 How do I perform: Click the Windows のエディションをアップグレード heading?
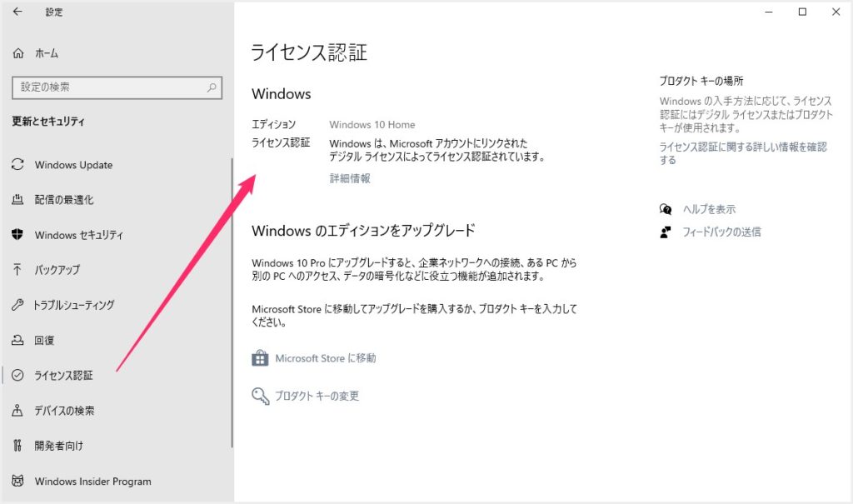363,231
